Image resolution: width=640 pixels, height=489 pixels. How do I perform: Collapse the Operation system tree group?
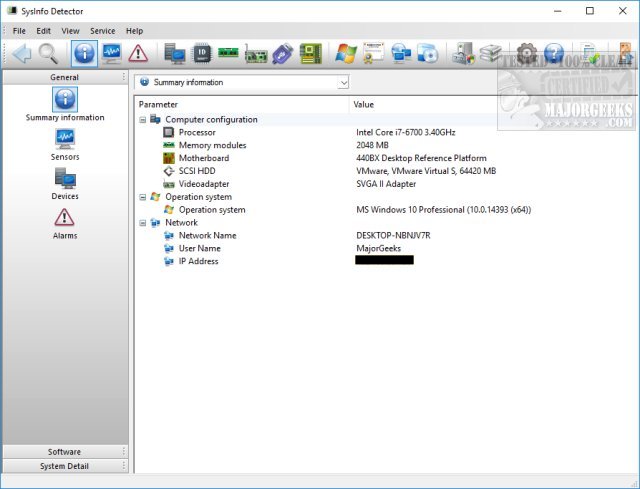click(x=142, y=197)
